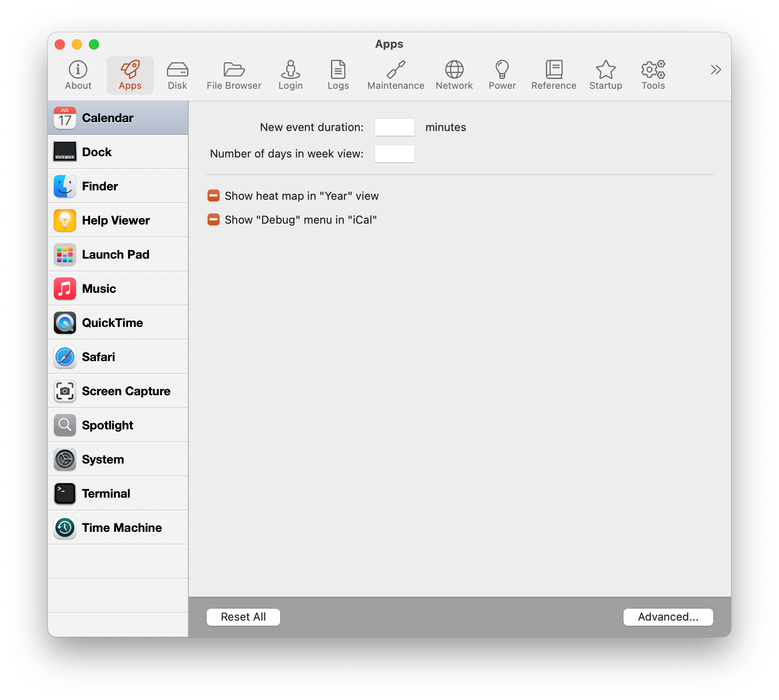Viewport: 779px width, 700px height.
Task: Open the Advanced... options
Action: tap(668, 617)
